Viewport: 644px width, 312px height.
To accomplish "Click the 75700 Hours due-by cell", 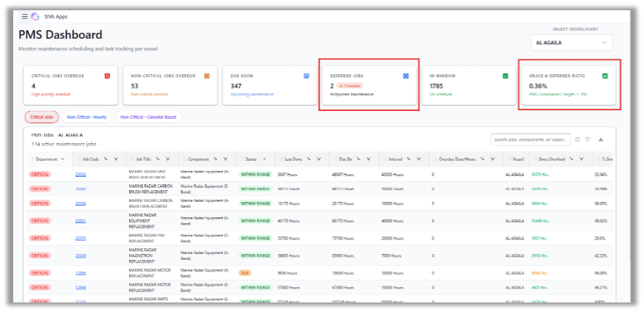I will pos(343,239).
